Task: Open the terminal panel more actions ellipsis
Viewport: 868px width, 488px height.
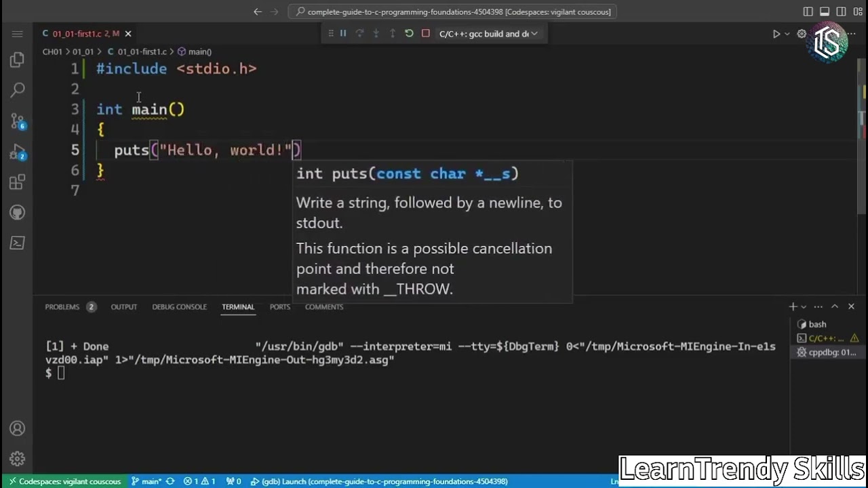Action: click(x=818, y=306)
